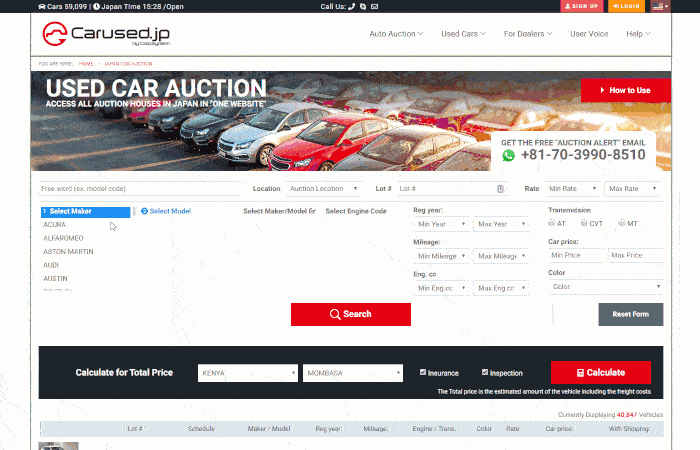
Task: Click the car icon beside Cars 59,099
Action: pos(42,6)
